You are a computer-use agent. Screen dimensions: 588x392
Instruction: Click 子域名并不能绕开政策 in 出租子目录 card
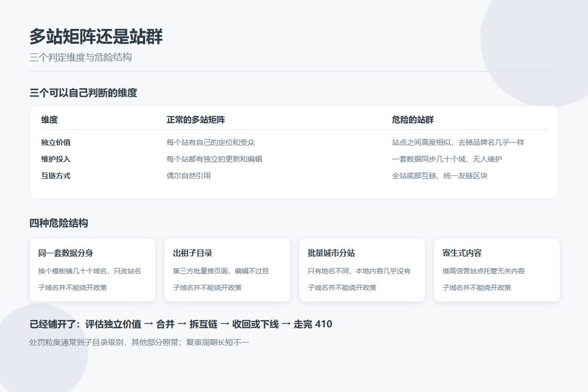pyautogui.click(x=208, y=288)
